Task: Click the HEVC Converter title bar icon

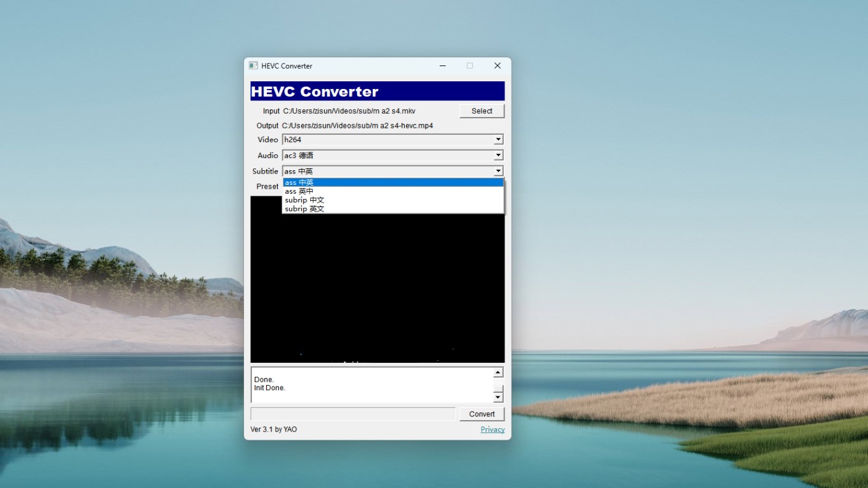Action: coord(254,65)
